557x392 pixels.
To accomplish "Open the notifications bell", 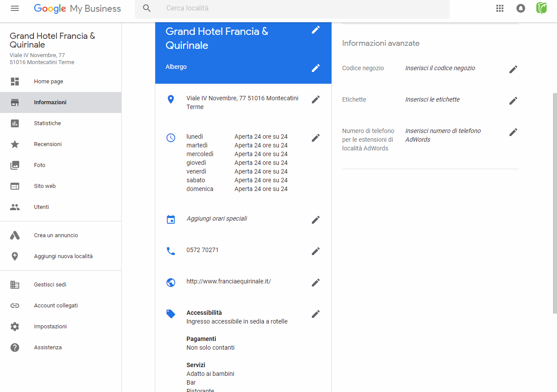I will [x=521, y=8].
